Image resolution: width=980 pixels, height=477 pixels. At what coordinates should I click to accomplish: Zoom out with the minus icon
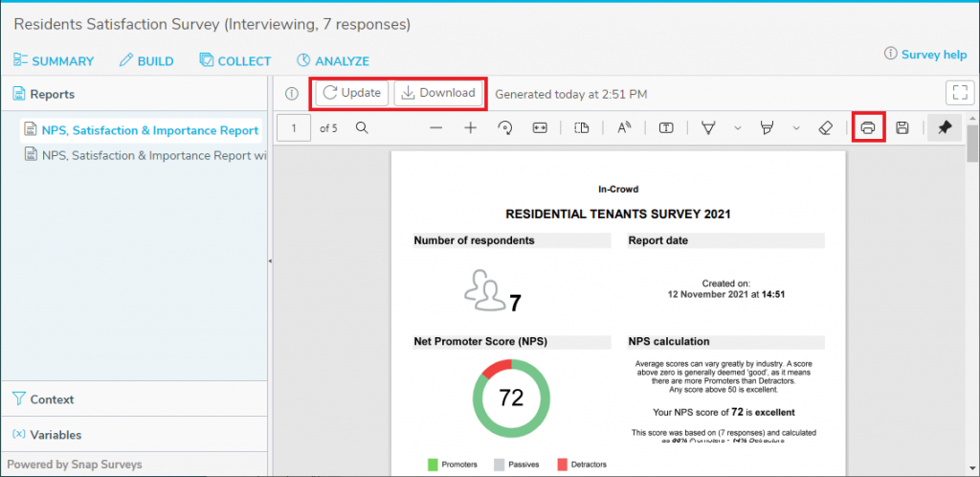click(x=436, y=128)
